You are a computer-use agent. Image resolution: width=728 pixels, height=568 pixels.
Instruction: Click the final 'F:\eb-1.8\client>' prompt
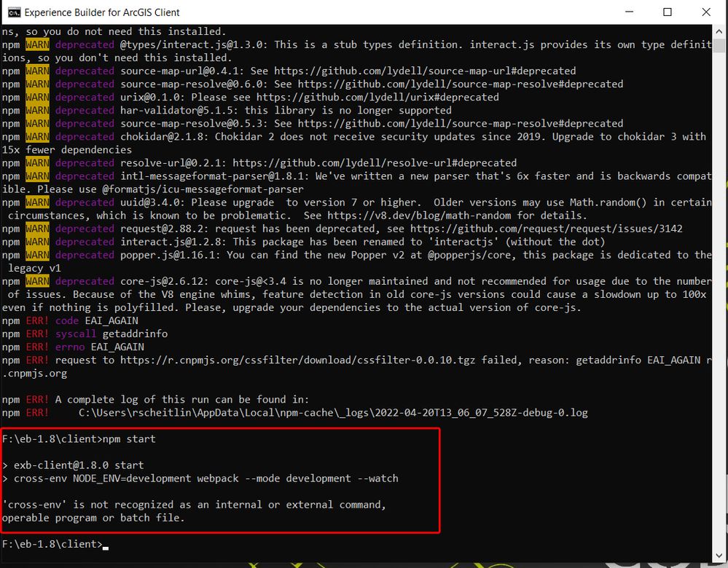[x=52, y=544]
